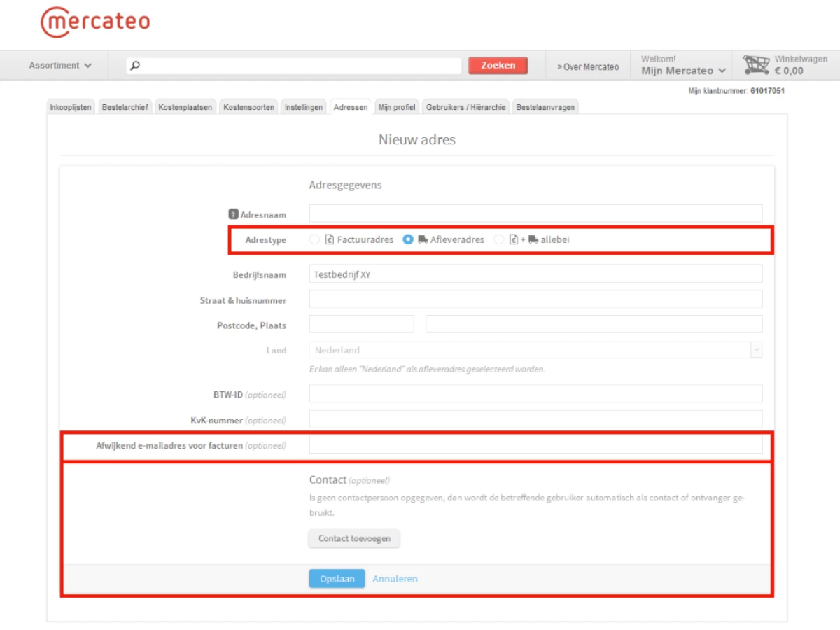The image size is (840, 630).
Task: Click the truck icon beside Afleveradres
Action: click(423, 239)
